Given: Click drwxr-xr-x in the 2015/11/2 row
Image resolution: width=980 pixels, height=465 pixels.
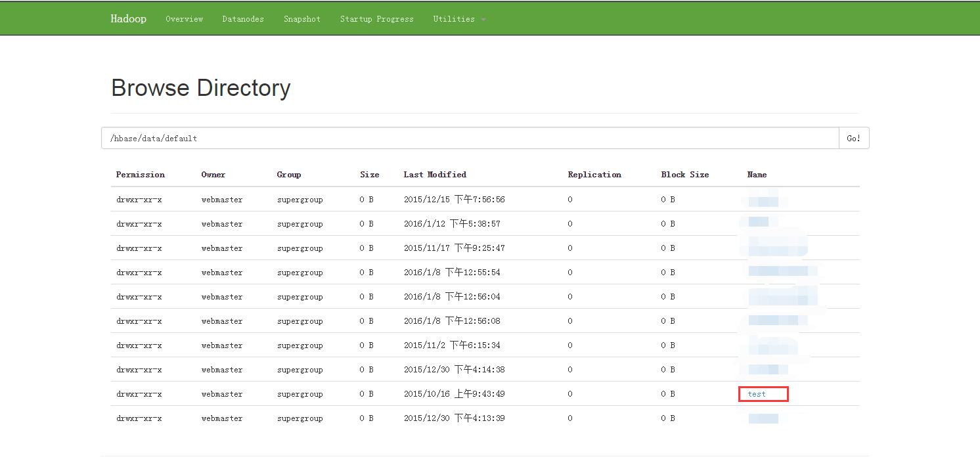Looking at the screenshot, I should click(139, 345).
